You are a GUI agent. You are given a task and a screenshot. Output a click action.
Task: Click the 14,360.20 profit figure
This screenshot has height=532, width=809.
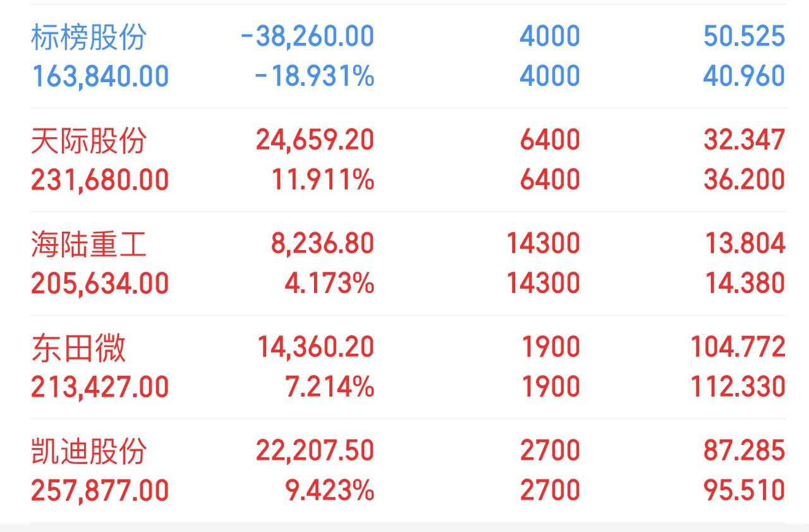(315, 348)
